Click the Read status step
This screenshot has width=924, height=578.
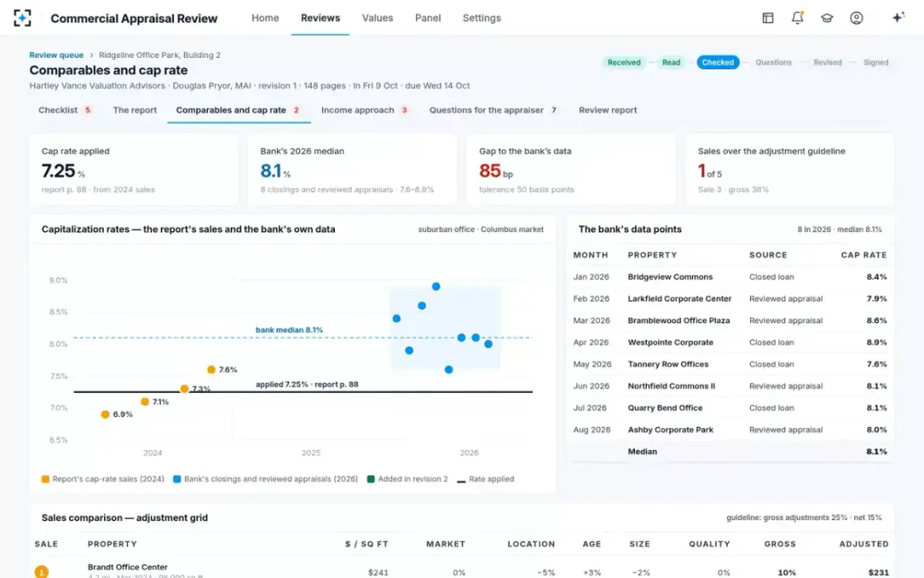(671, 62)
